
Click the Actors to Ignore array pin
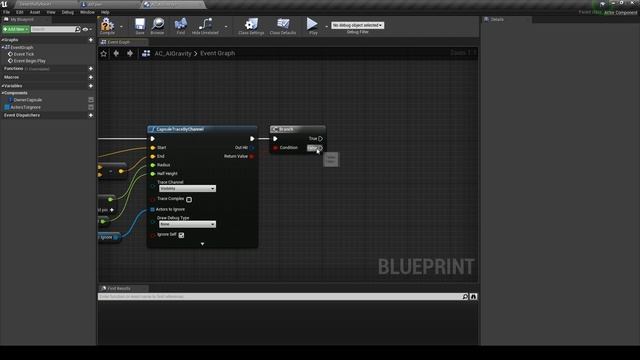click(x=152, y=209)
